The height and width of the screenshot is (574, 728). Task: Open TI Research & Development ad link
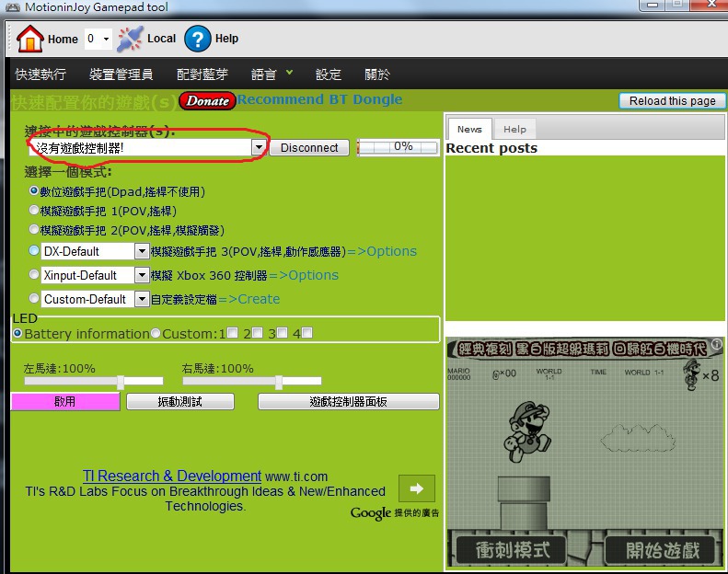point(172,476)
